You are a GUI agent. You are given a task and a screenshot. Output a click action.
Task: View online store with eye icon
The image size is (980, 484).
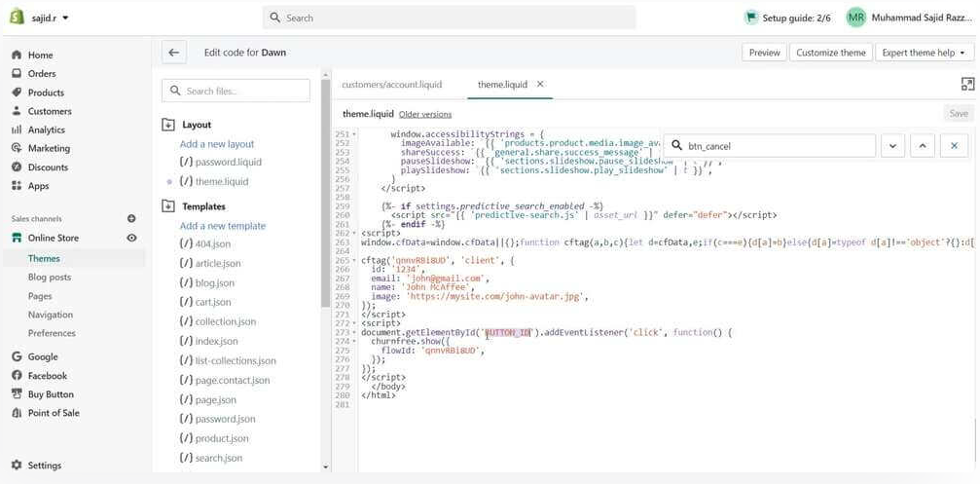131,238
